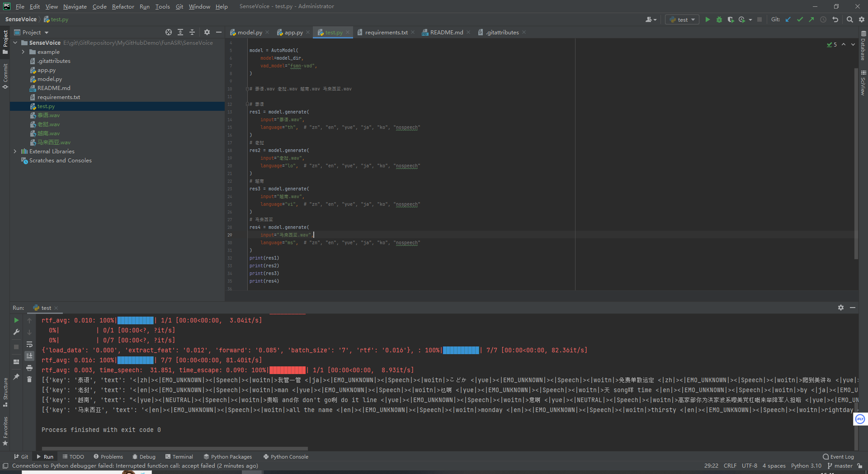The image size is (868, 474).
Task: Open the test run configuration dropdown
Action: pos(682,19)
